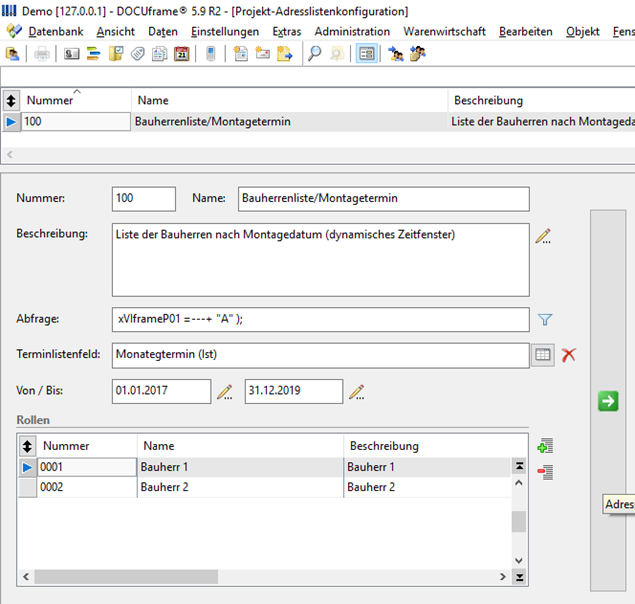The height and width of the screenshot is (604, 635).
Task: Click the green-orange bars project icon
Action: click(94, 54)
